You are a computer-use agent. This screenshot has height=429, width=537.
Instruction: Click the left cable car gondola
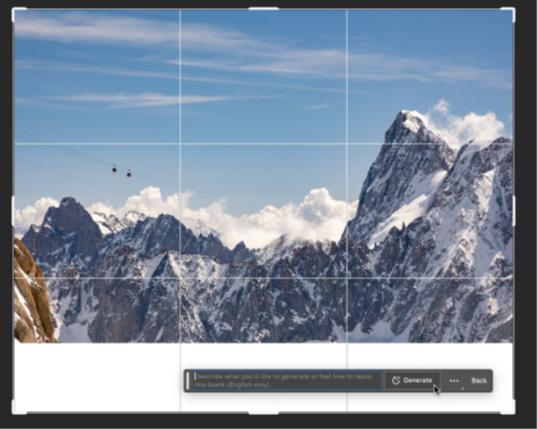click(x=114, y=169)
